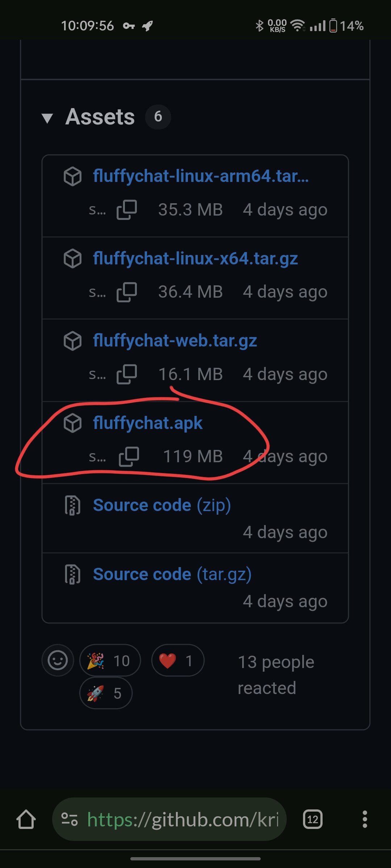Viewport: 391px width, 868px height.
Task: Download fluffychat-web.tar.gz
Action: tap(175, 341)
